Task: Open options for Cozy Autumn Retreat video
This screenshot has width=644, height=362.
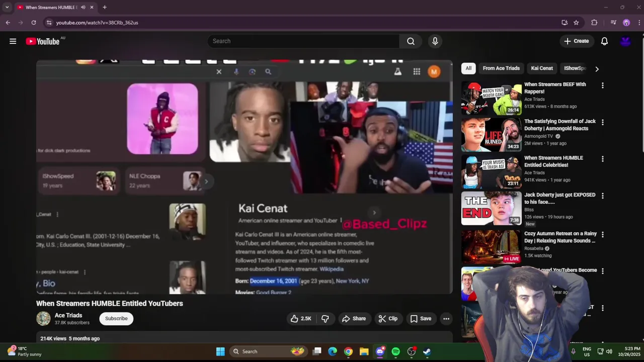Action: [602, 234]
